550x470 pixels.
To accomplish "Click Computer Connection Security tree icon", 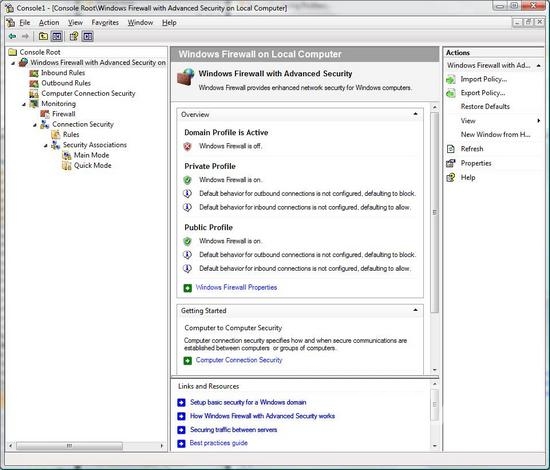I will (x=34, y=94).
